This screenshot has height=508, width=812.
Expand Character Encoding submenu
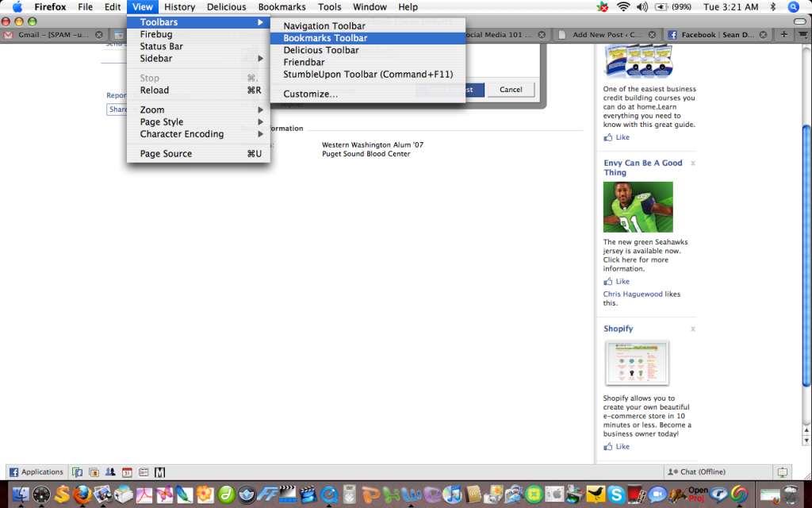(x=198, y=133)
